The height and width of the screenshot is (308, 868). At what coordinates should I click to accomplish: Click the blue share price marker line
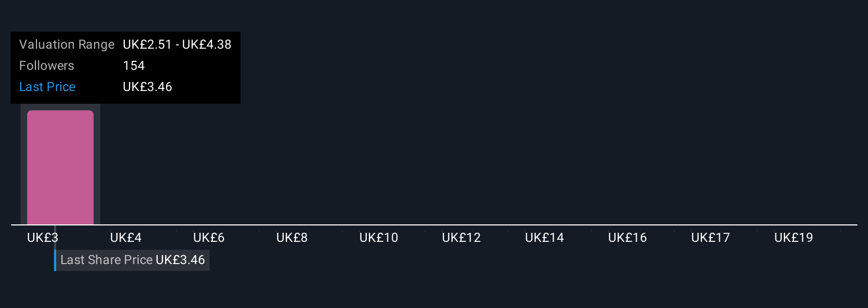click(x=55, y=260)
